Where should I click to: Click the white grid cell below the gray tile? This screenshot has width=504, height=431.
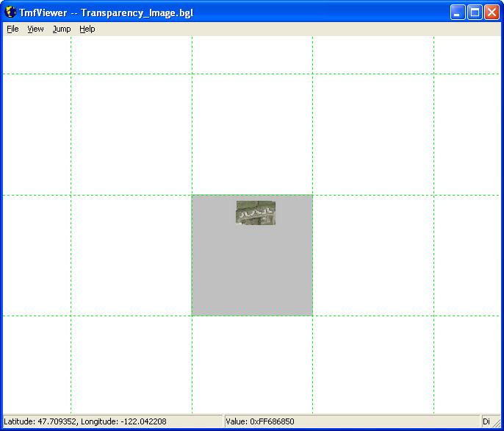(252, 363)
